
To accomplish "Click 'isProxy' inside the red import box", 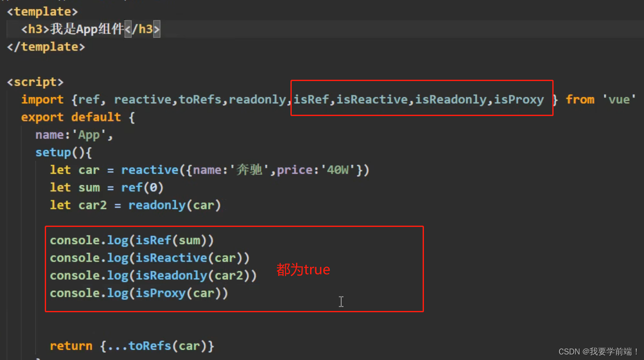I will [519, 99].
